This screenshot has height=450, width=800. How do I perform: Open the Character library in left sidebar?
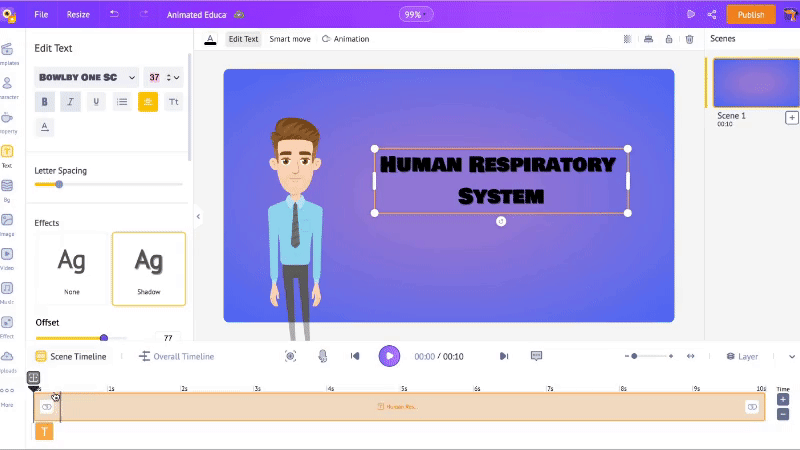(x=7, y=87)
